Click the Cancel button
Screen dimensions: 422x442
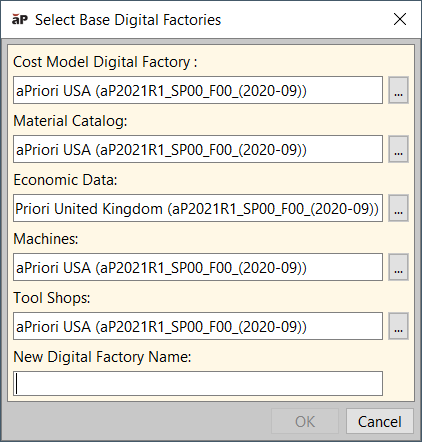click(380, 421)
